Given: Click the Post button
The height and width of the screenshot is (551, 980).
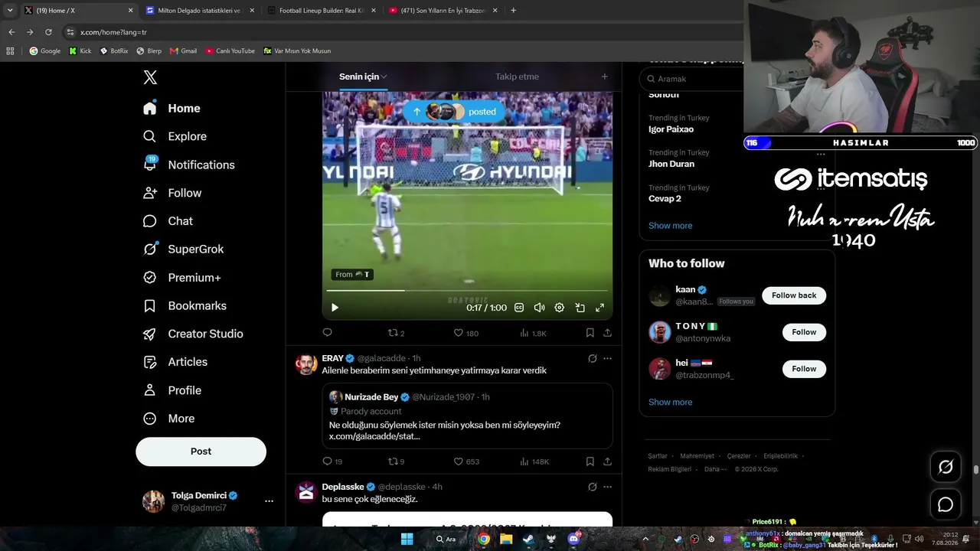Looking at the screenshot, I should pos(201,452).
